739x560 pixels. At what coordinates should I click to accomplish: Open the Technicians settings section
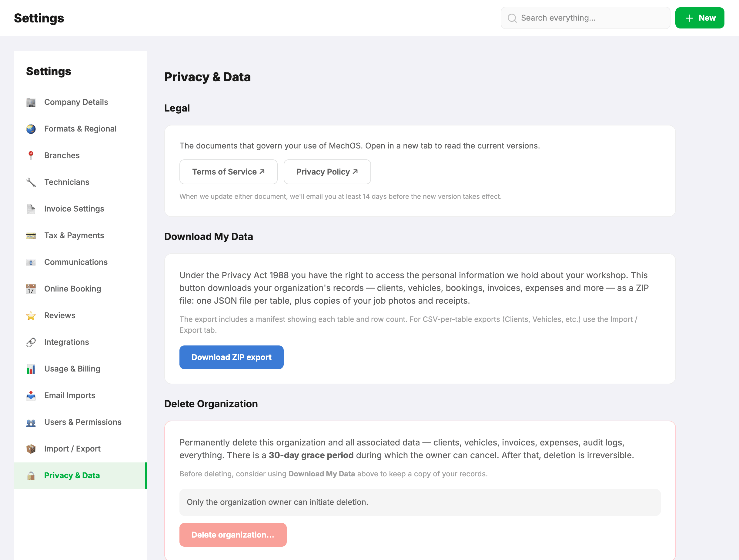tap(80, 182)
